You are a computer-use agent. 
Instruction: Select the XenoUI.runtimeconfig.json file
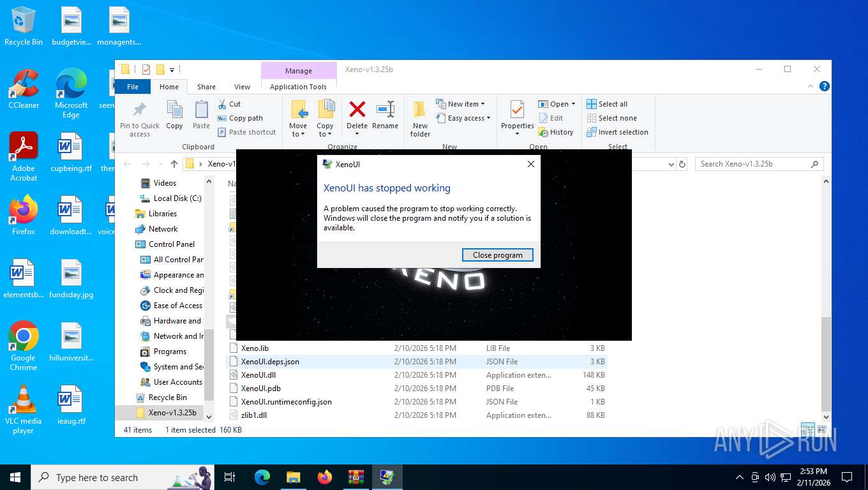pos(286,402)
